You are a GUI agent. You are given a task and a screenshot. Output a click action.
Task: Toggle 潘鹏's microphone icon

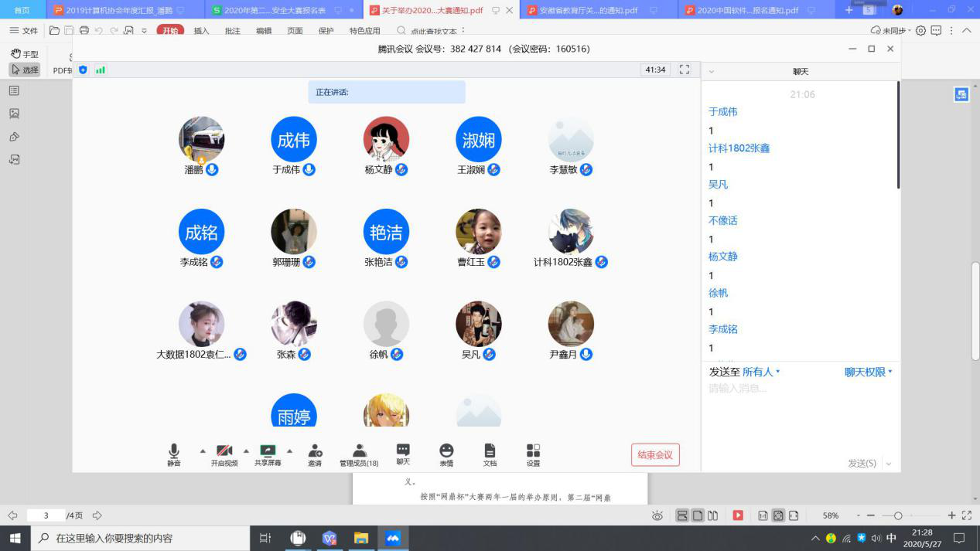pos(212,169)
